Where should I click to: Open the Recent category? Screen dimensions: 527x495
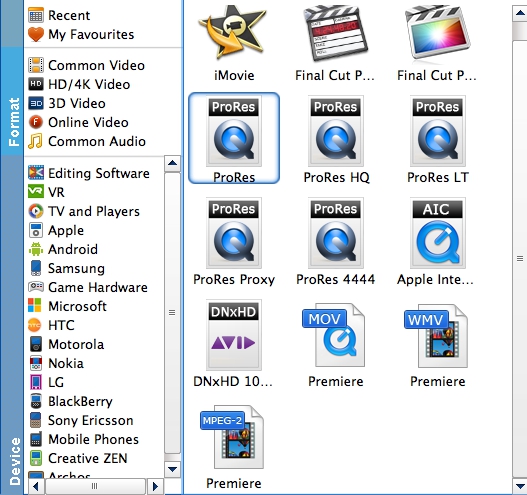click(x=69, y=15)
